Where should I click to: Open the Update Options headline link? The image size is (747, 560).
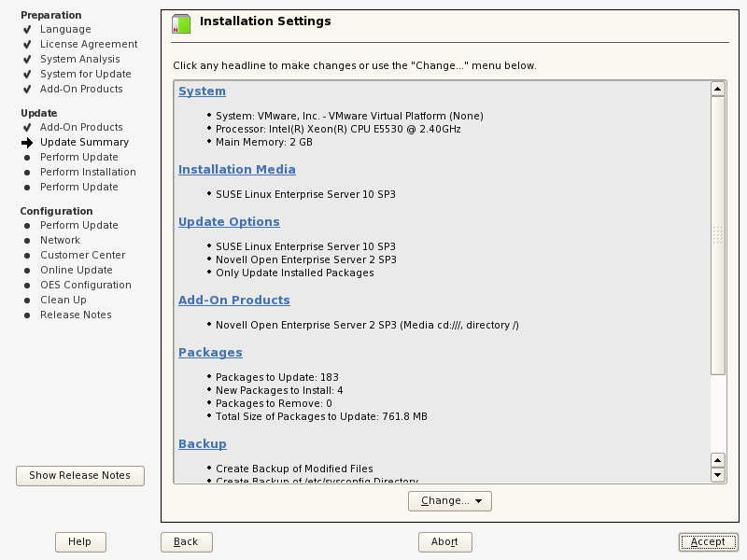[x=229, y=222]
